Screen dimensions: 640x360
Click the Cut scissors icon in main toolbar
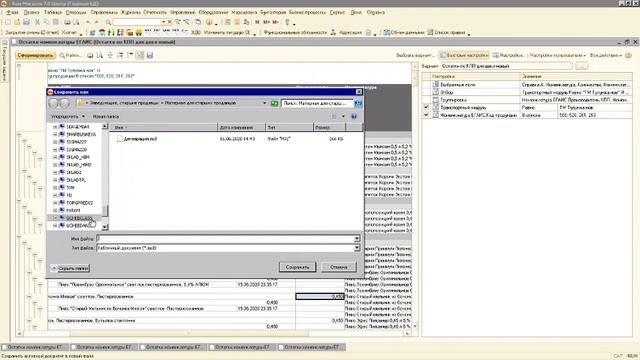37,22
